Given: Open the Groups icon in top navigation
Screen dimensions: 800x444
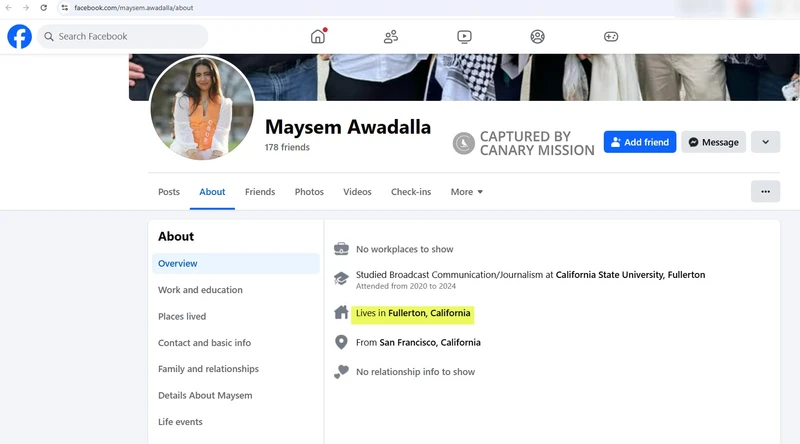Looking at the screenshot, I should click(x=537, y=37).
